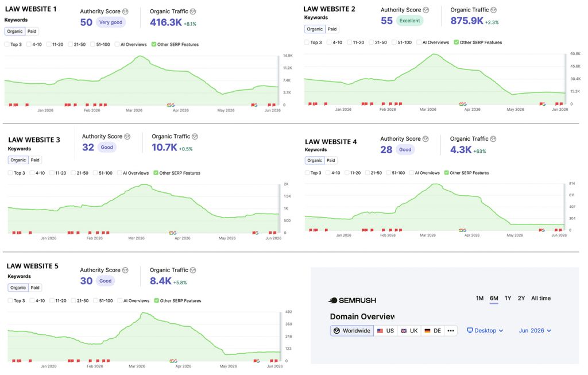This screenshot has height=375, width=588.
Task: Click Google update marker on Law Website 1 chart
Action: coord(171,105)
